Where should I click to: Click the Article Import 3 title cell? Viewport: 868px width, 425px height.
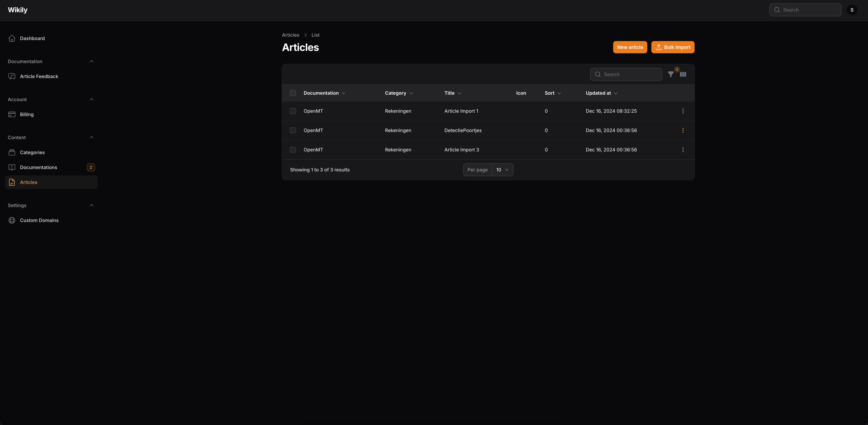461,150
